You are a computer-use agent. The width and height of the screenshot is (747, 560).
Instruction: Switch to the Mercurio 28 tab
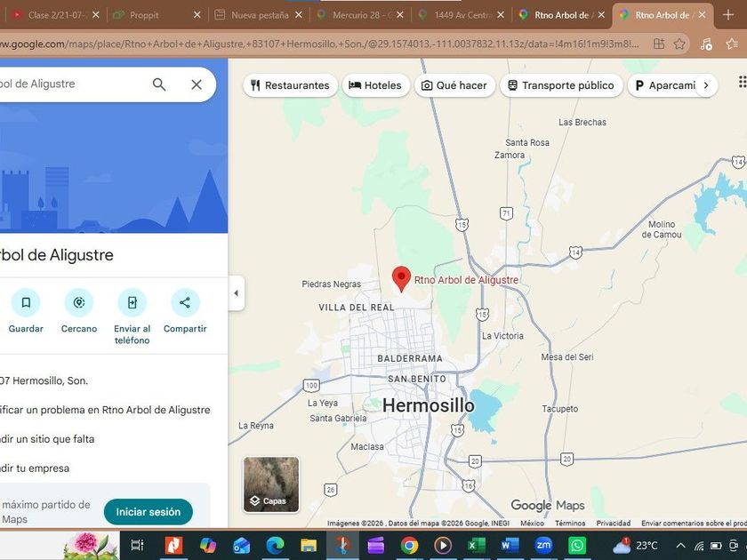coord(359,15)
